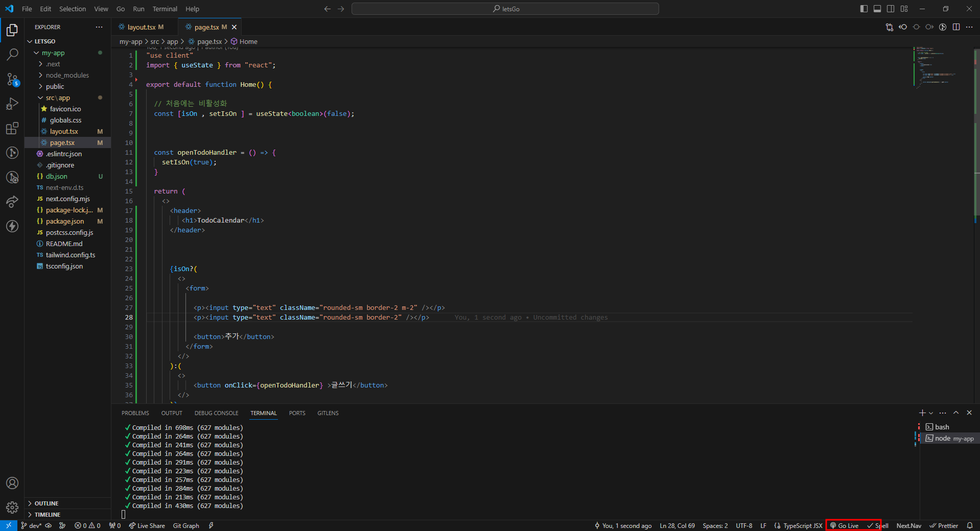Open editor more actions ellipsis
This screenshot has height=531, width=980.
[969, 27]
